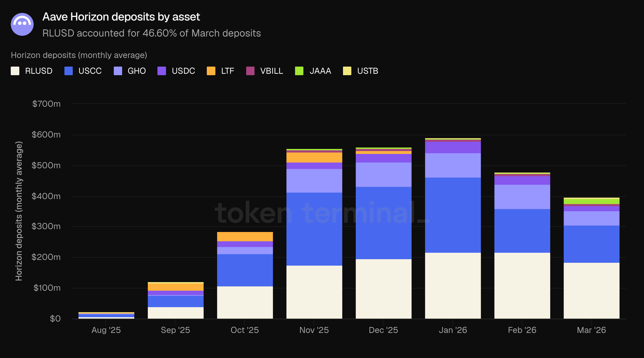Viewport: 644px width, 358px height.
Task: Click the Mar '26 JAAA green segment
Action: pyautogui.click(x=591, y=201)
